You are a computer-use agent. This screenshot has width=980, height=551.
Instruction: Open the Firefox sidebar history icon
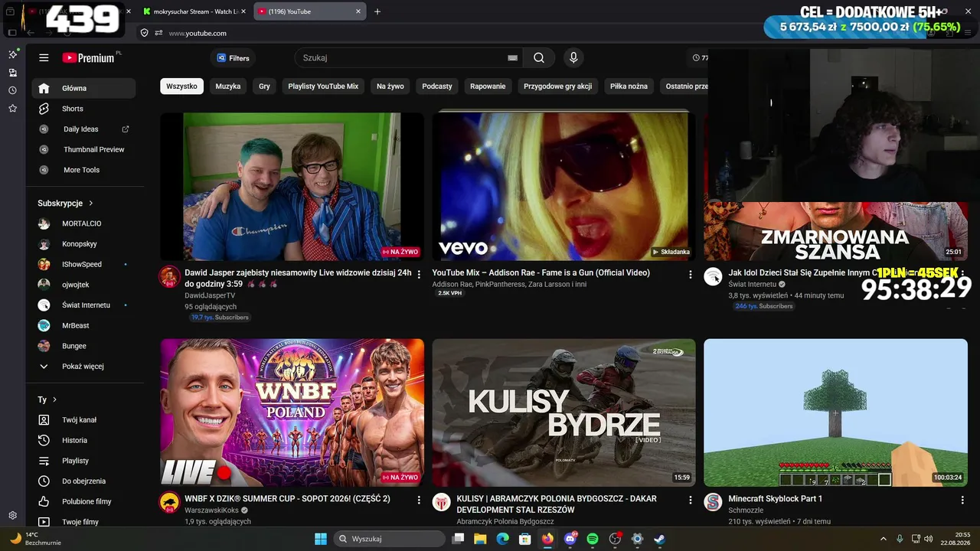[12, 90]
